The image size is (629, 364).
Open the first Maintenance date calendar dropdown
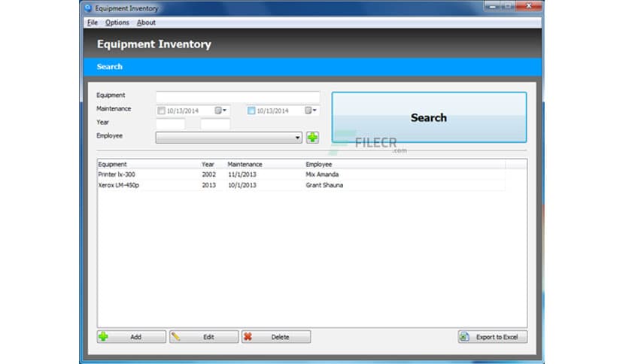click(x=220, y=111)
